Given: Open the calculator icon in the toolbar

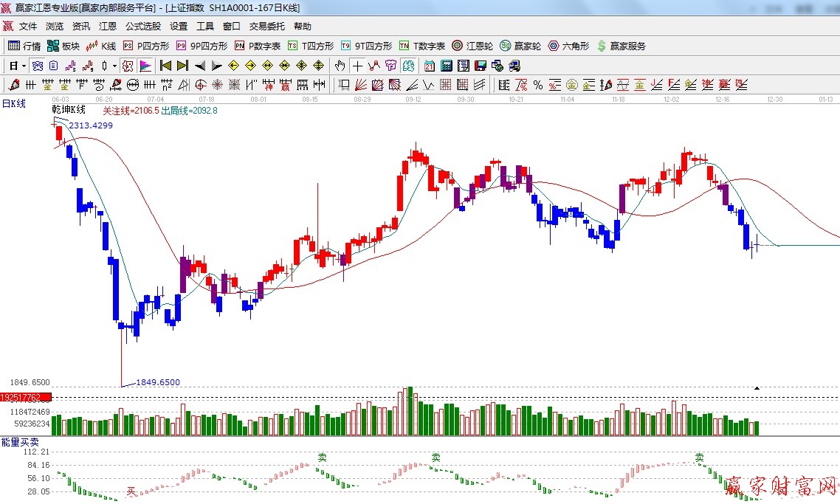Looking at the screenshot, I should pos(447,66).
